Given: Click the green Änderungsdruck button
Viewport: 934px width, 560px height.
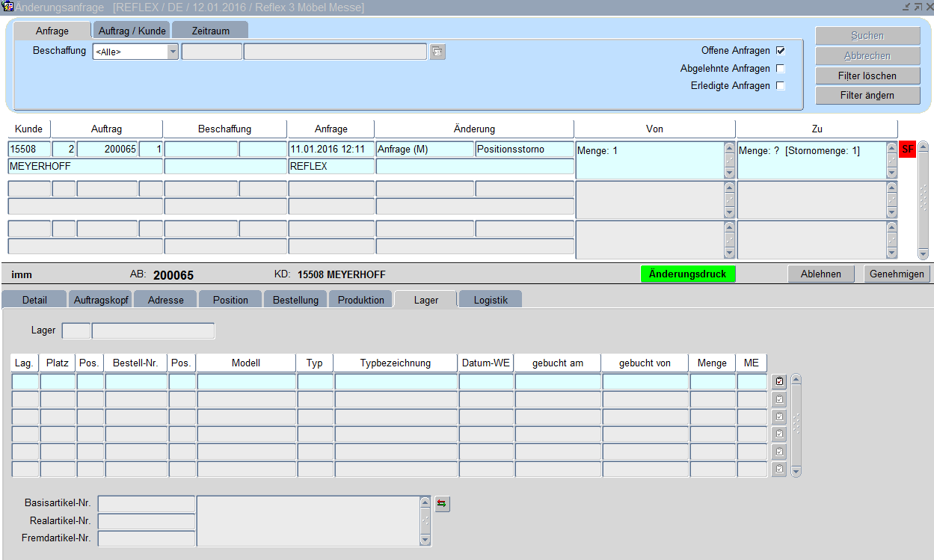Looking at the screenshot, I should 688,274.
